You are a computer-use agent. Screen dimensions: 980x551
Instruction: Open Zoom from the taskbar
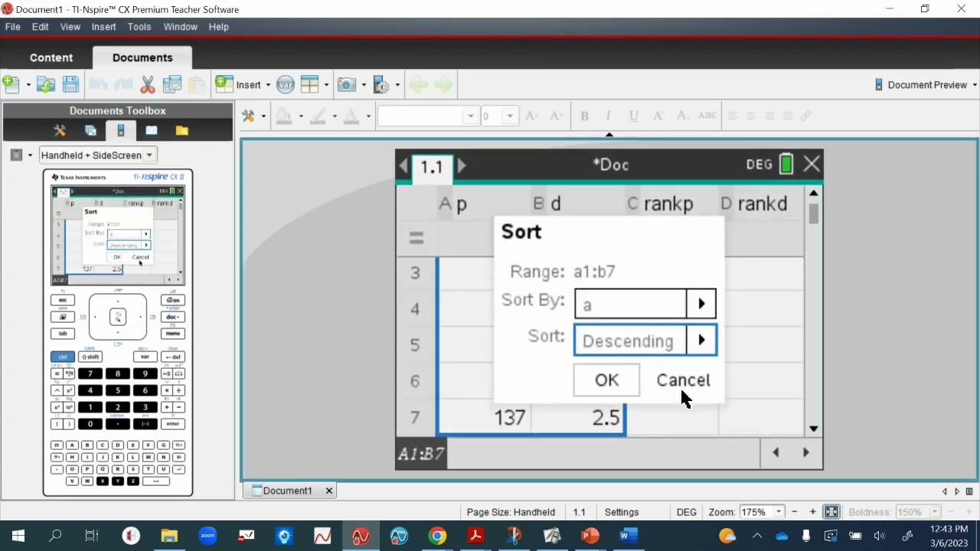tap(207, 536)
